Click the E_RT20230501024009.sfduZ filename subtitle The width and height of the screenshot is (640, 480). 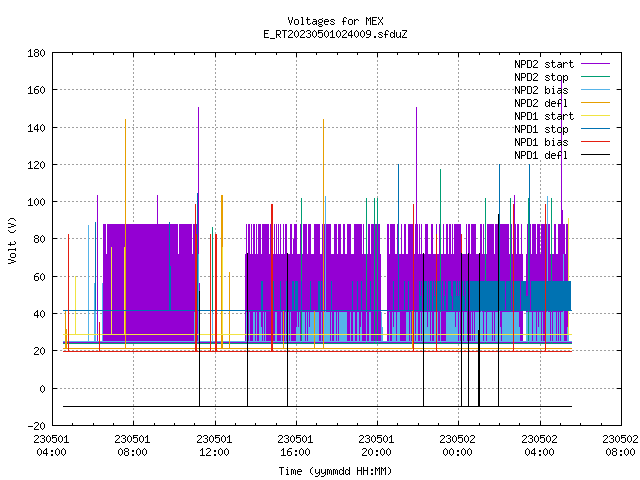(335, 34)
